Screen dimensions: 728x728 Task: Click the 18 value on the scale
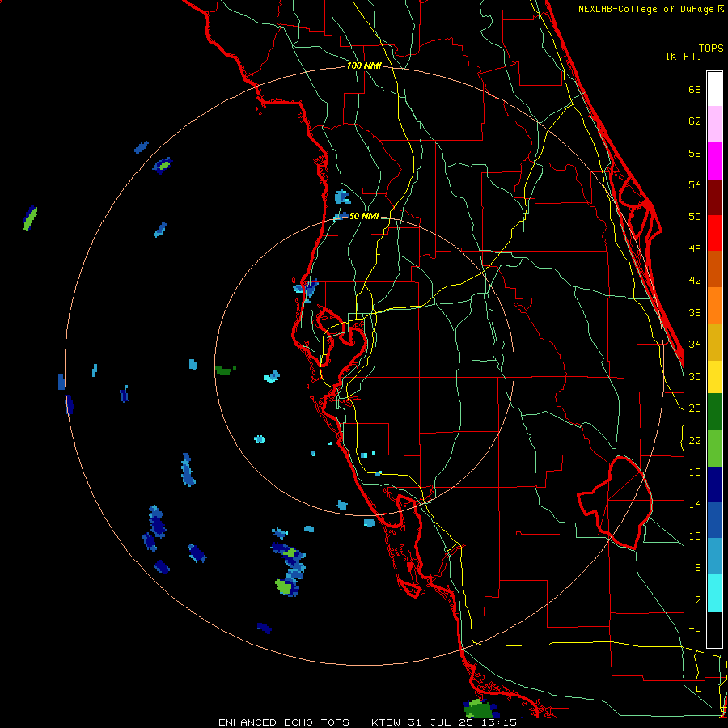point(695,472)
